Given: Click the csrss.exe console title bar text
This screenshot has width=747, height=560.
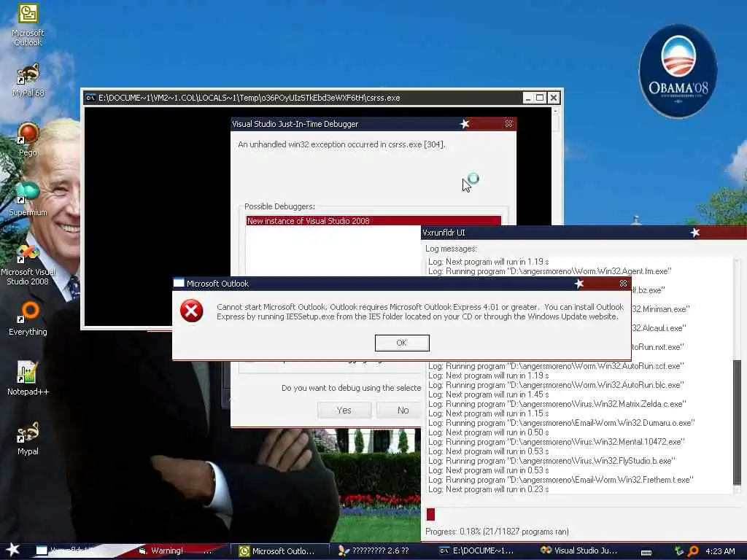Looking at the screenshot, I should (x=249, y=98).
